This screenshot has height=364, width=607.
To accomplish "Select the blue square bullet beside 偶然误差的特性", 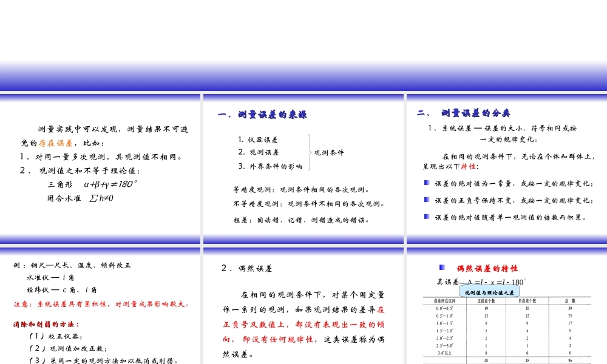I will (441, 267).
